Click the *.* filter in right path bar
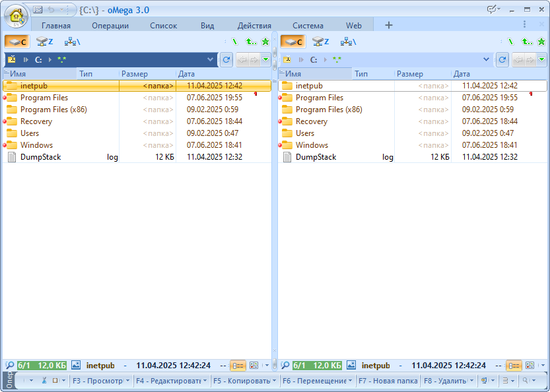 (337, 60)
